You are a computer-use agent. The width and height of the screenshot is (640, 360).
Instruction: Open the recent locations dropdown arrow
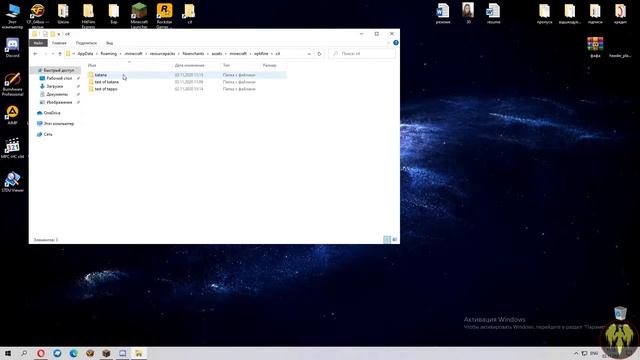coord(53,53)
